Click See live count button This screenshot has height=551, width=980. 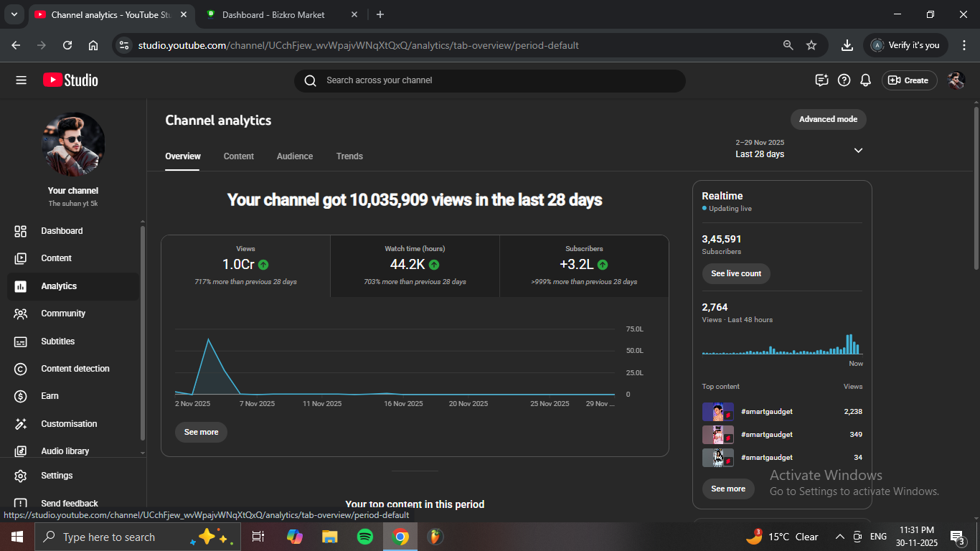736,273
